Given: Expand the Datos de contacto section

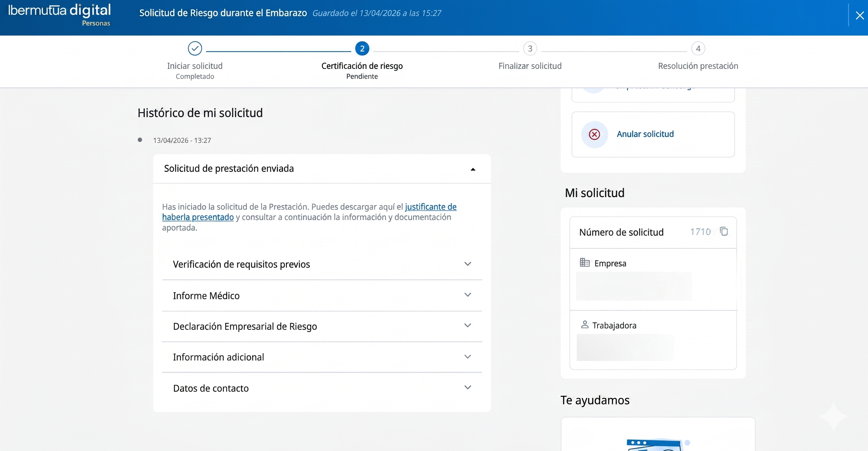Looking at the screenshot, I should [467, 388].
